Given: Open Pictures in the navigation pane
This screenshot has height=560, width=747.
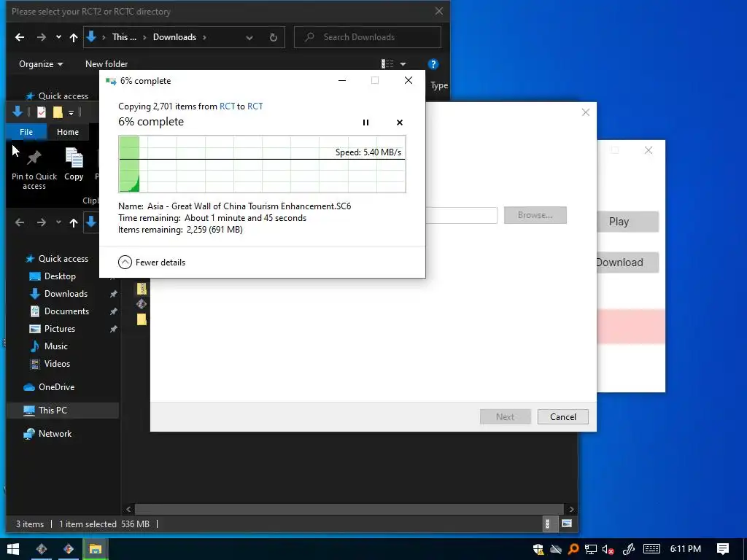Looking at the screenshot, I should [59, 329].
